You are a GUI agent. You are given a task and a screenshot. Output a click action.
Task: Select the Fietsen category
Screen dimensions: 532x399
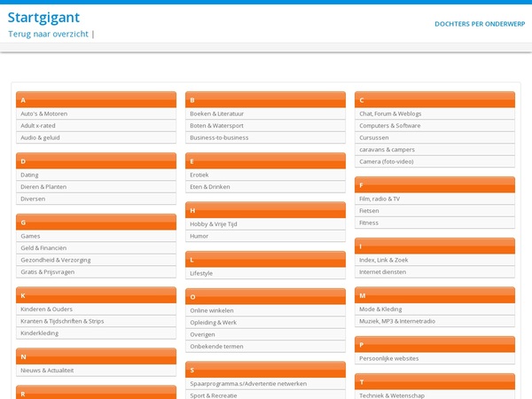(x=434, y=211)
